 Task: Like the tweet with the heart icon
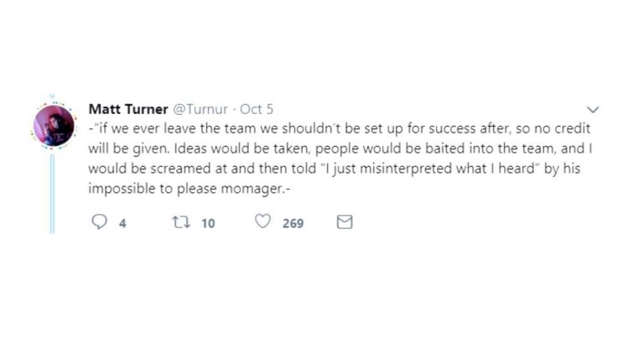263,222
